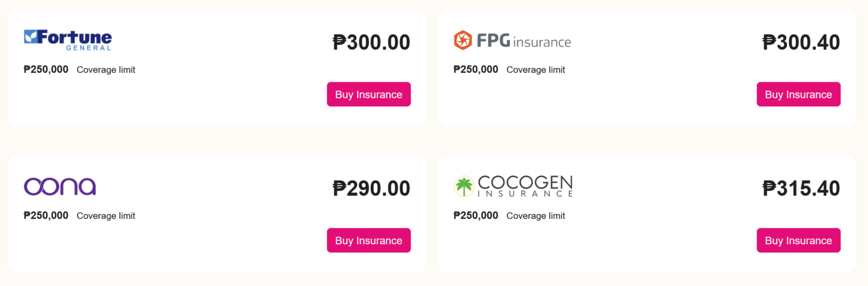Viewport: 868px width, 286px height.
Task: Select the ₱300.40 FPG price
Action: click(x=801, y=42)
